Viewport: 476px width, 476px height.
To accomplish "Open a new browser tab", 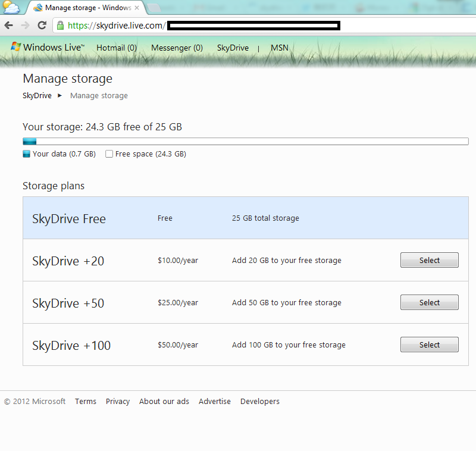I will (x=154, y=8).
